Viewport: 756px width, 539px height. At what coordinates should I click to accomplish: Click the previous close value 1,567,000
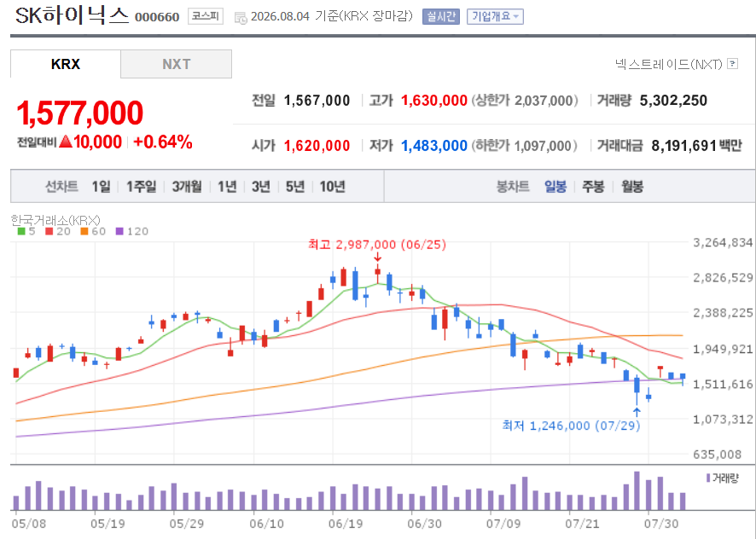317,101
